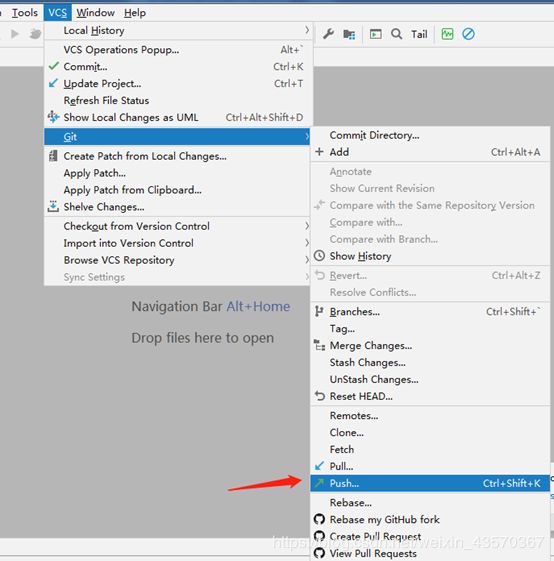Click the Shelve Changes tray icon

point(53,206)
